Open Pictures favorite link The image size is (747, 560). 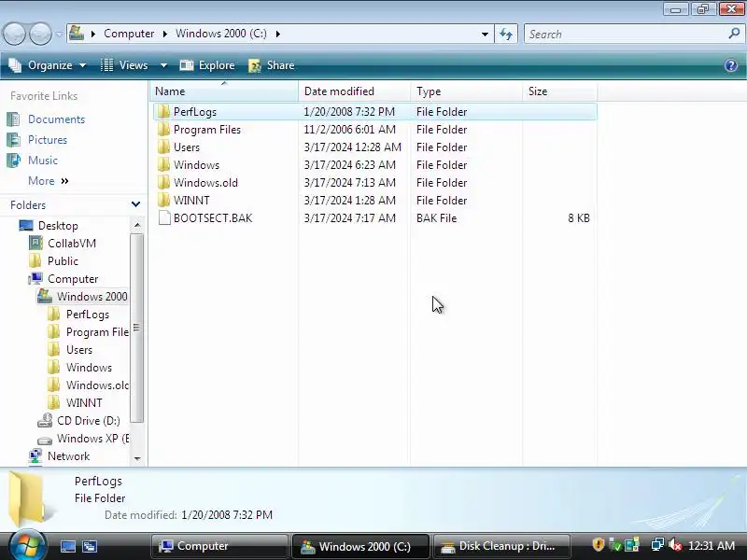click(48, 140)
